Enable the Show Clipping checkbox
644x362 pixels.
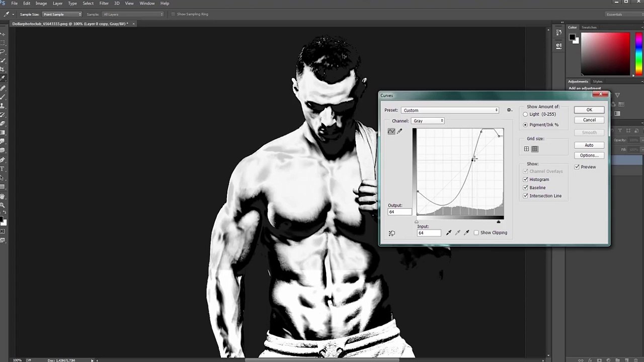click(476, 233)
